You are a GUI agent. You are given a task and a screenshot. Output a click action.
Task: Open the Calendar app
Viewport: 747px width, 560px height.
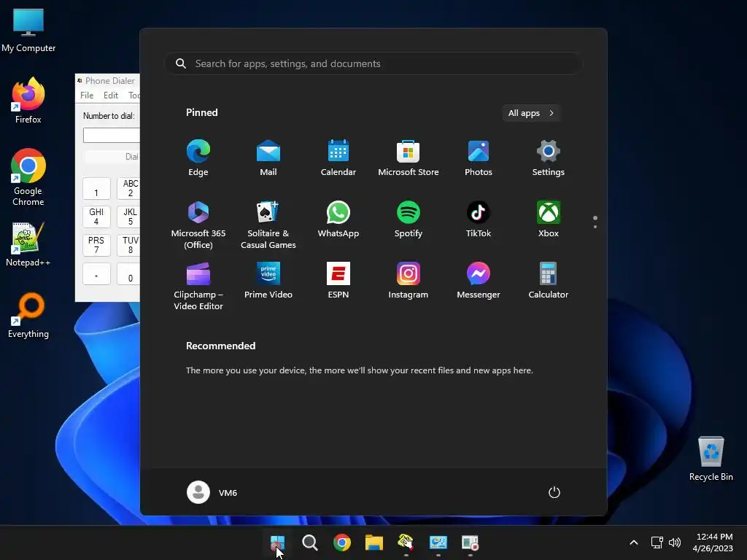tap(338, 158)
